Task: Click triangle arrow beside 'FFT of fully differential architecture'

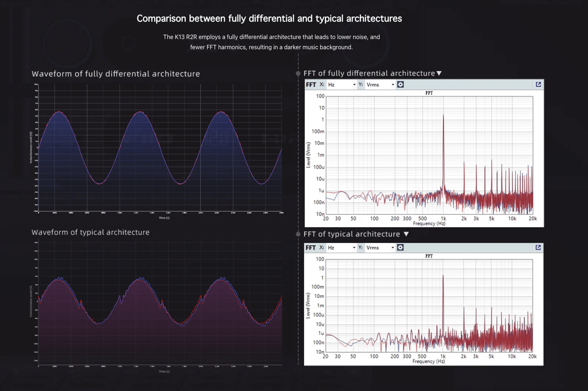Action: pos(439,73)
